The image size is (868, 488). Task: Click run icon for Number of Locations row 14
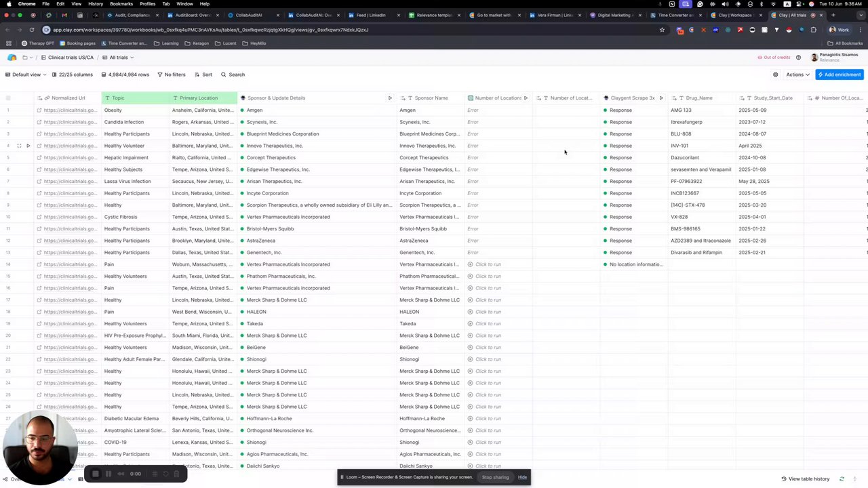[471, 264]
